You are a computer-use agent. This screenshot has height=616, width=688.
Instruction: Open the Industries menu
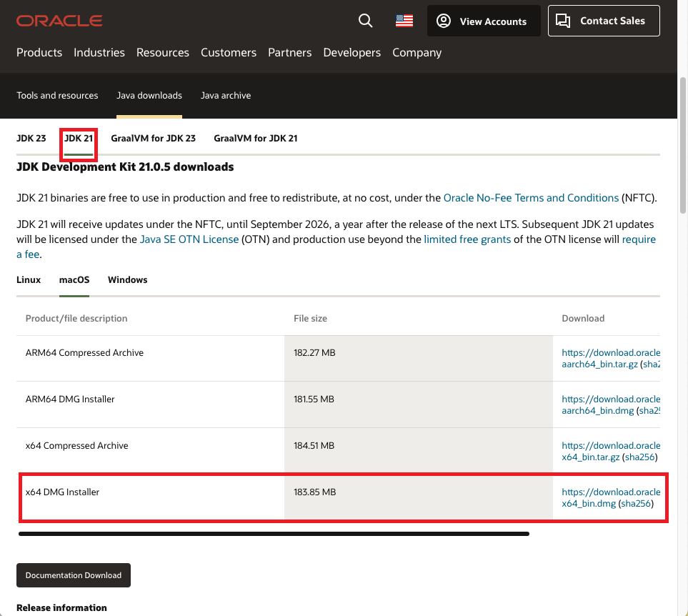tap(99, 53)
